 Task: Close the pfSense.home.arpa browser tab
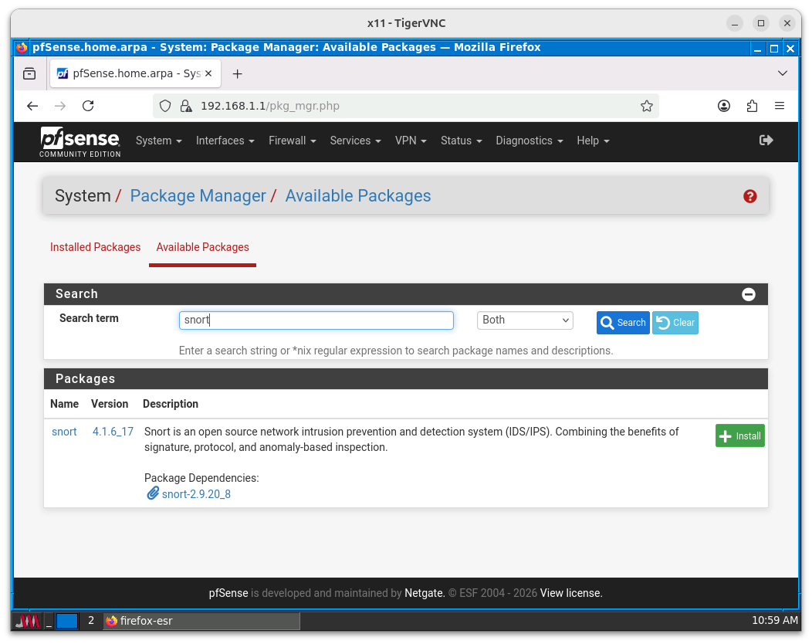pyautogui.click(x=208, y=73)
